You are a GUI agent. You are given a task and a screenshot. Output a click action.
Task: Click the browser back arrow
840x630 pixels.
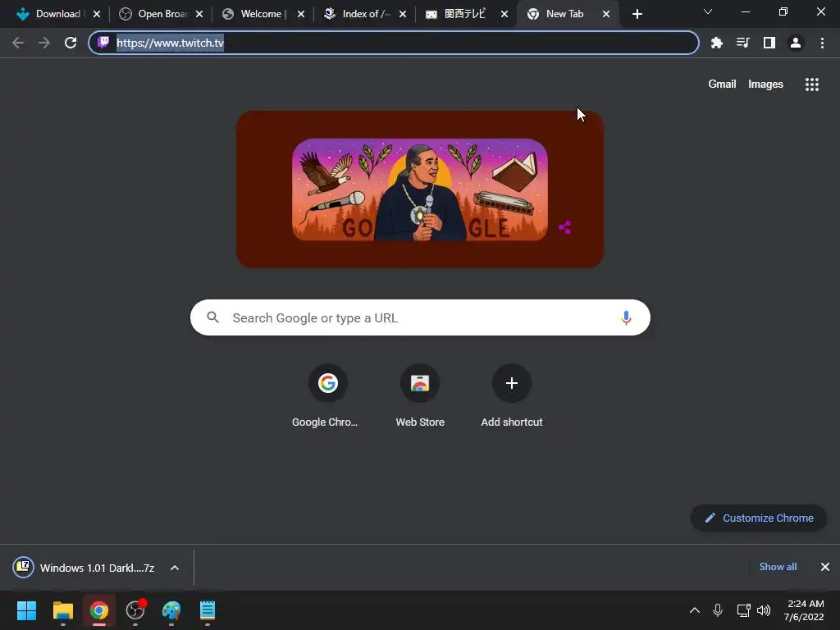pos(18,43)
